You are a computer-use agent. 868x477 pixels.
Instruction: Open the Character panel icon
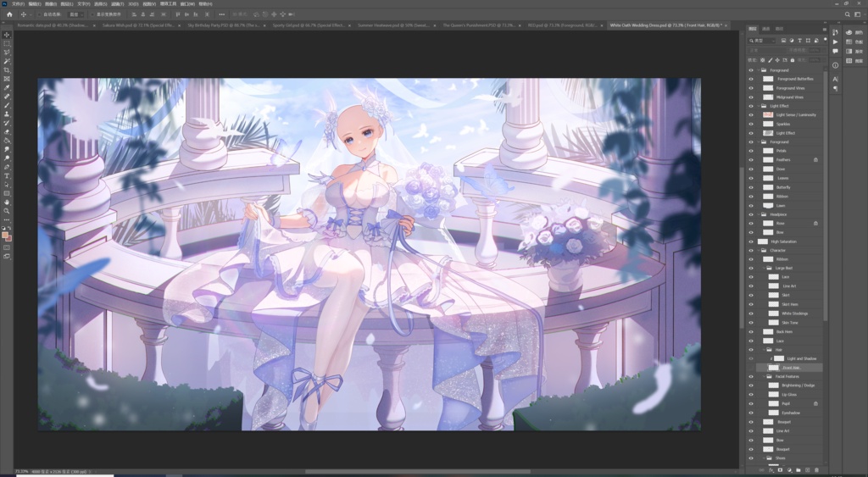click(835, 79)
